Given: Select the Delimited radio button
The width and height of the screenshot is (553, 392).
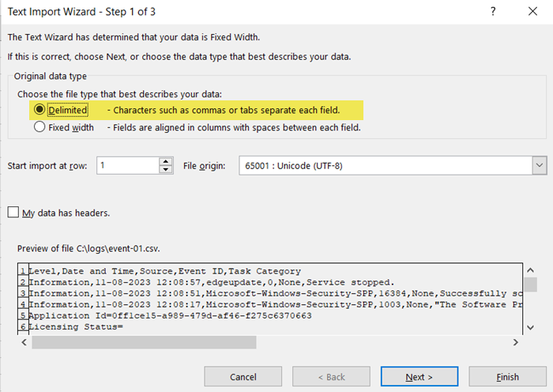Looking at the screenshot, I should pyautogui.click(x=39, y=110).
